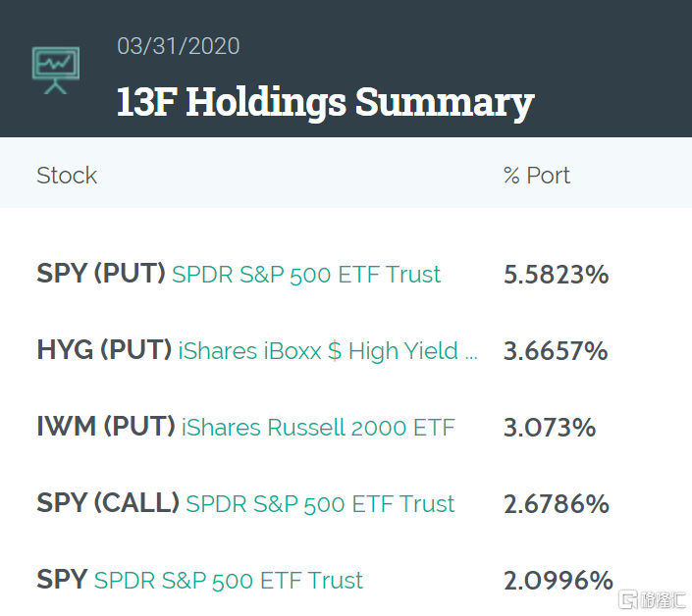This screenshot has width=692, height=616.
Task: Open SPDR S&P 500 ETF Trust put link
Action: point(306,275)
